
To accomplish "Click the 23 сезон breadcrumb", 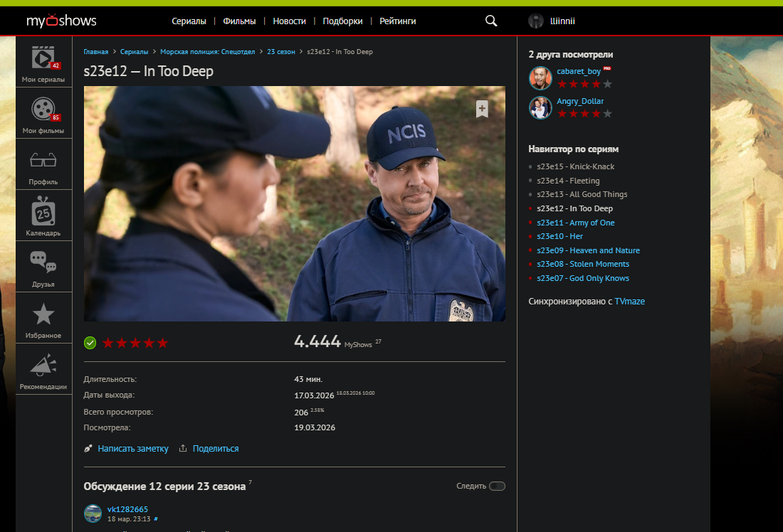I will 280,52.
